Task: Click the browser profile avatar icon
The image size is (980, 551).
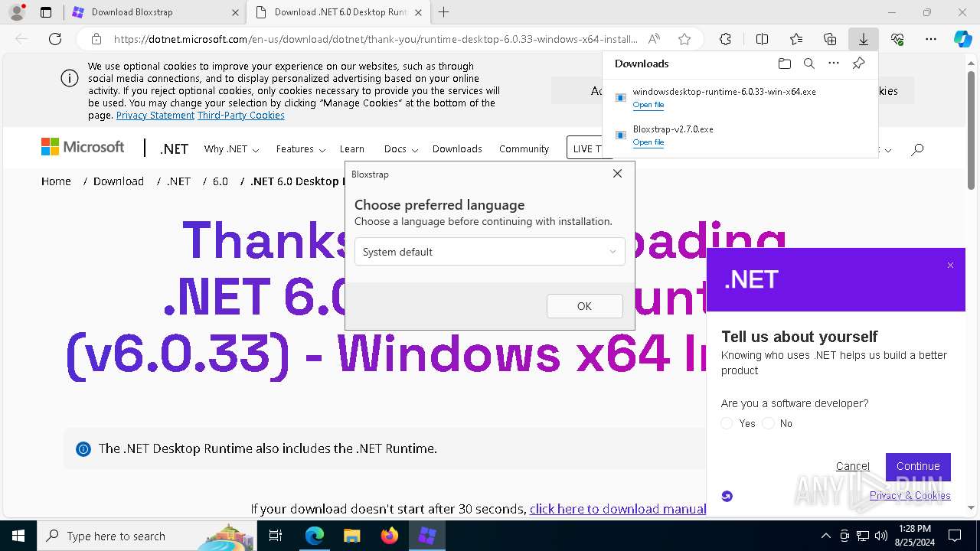Action: 17,11
